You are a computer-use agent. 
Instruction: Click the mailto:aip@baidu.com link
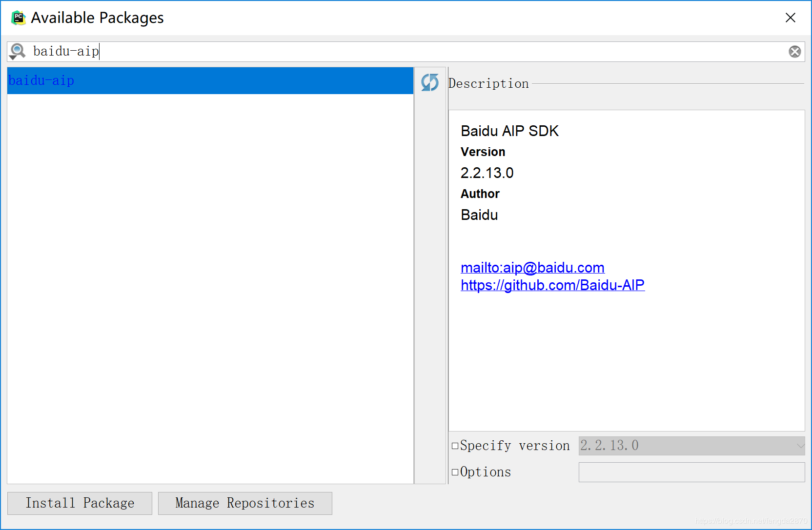[x=532, y=268]
